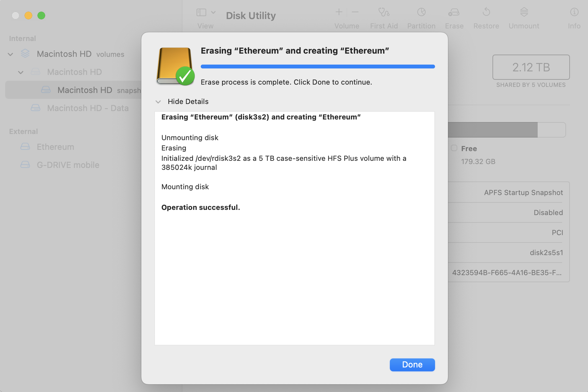The height and width of the screenshot is (392, 588).
Task: Click the 2.12 TB capacity box
Action: (531, 67)
